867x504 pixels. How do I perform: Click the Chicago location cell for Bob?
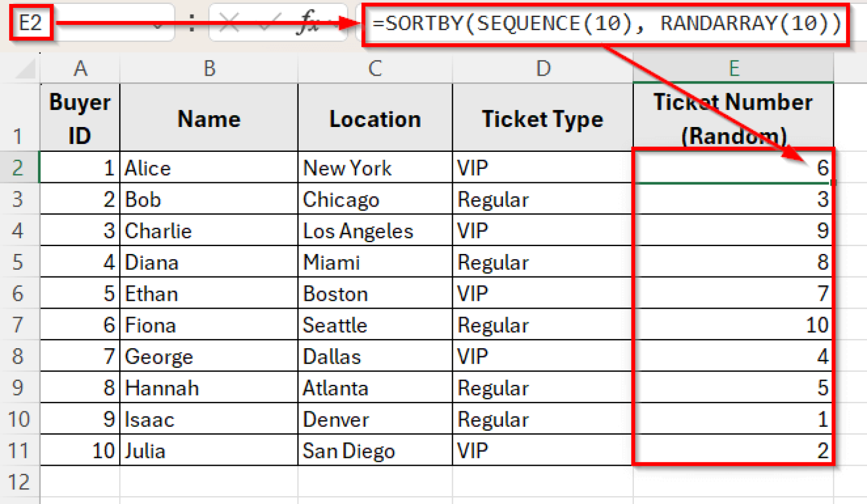pyautogui.click(x=374, y=199)
